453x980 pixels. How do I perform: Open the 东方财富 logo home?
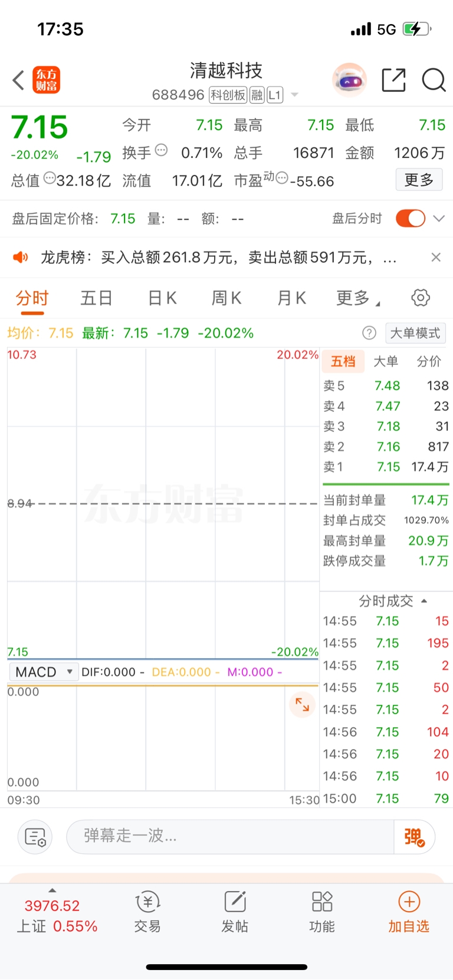47,80
